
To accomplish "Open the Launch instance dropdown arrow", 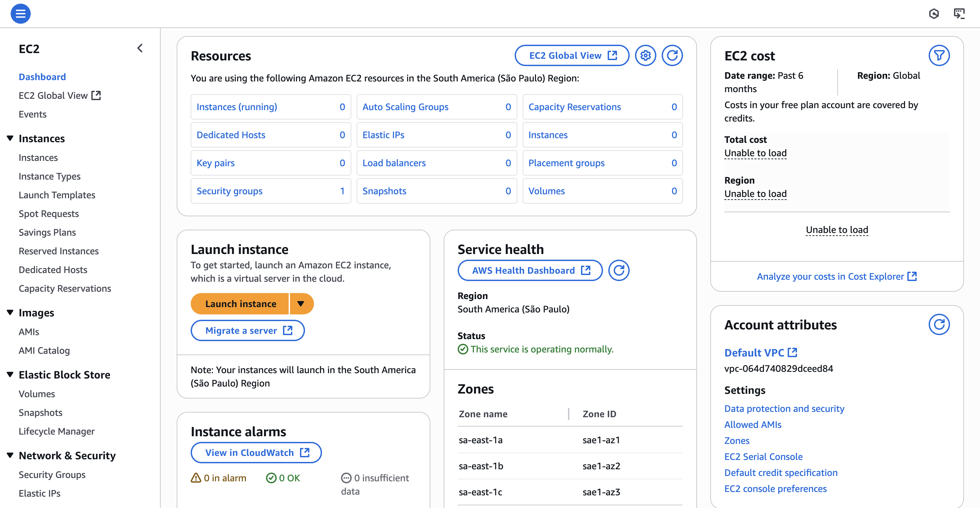I will click(302, 303).
